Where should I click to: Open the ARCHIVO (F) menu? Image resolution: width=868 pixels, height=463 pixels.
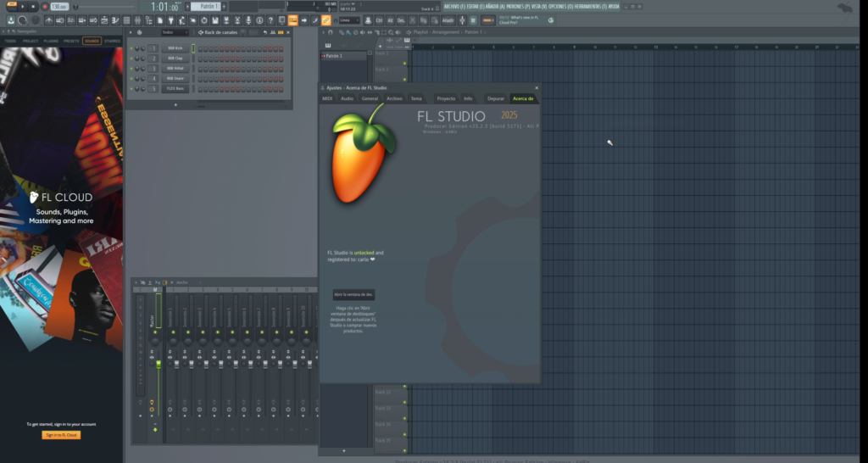(454, 7)
